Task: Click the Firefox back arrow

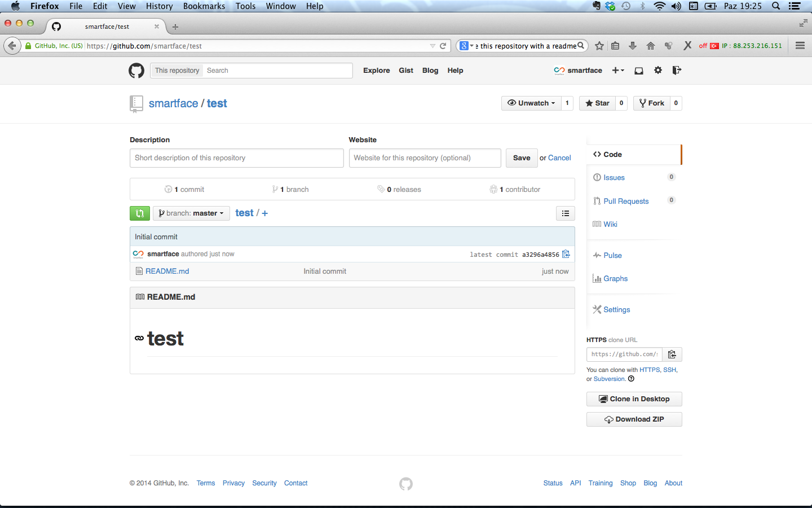Action: [x=12, y=46]
